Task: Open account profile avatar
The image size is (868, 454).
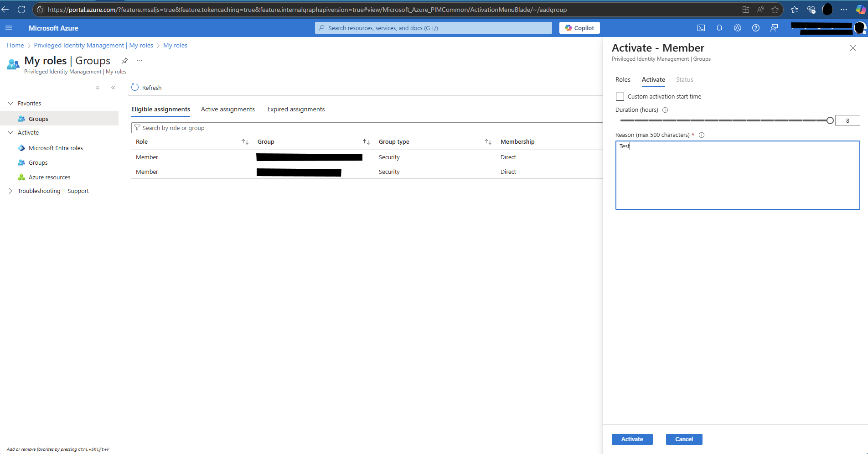Action: pos(860,28)
